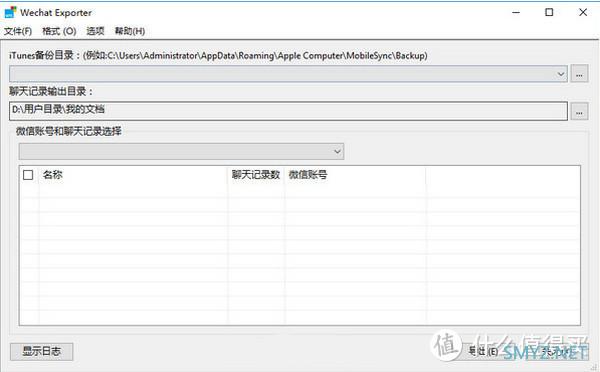Screen dimensions: 600x372
Task: Open the 帮助(H) menu
Action: [x=130, y=31]
